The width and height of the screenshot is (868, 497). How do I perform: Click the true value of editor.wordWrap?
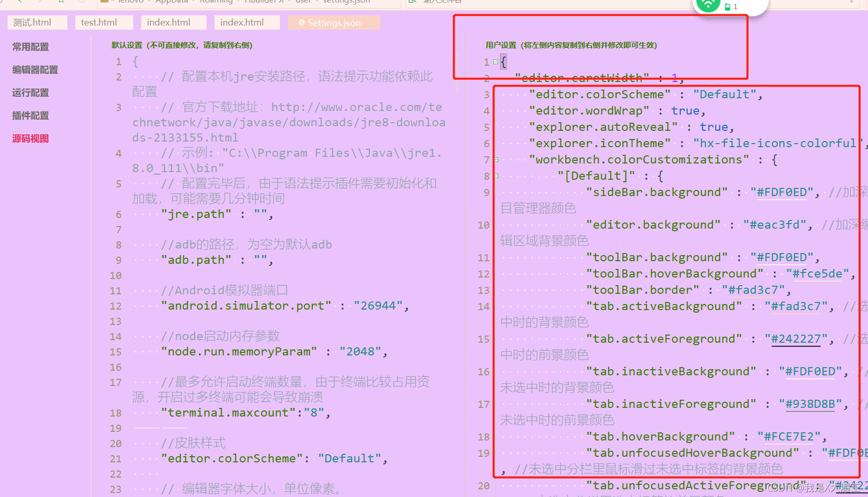click(686, 111)
